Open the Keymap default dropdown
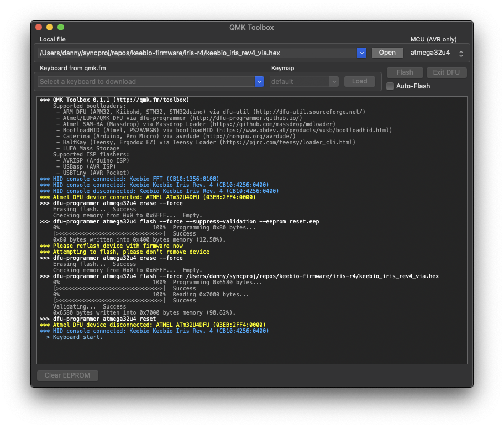This screenshot has height=428, width=504. 304,81
